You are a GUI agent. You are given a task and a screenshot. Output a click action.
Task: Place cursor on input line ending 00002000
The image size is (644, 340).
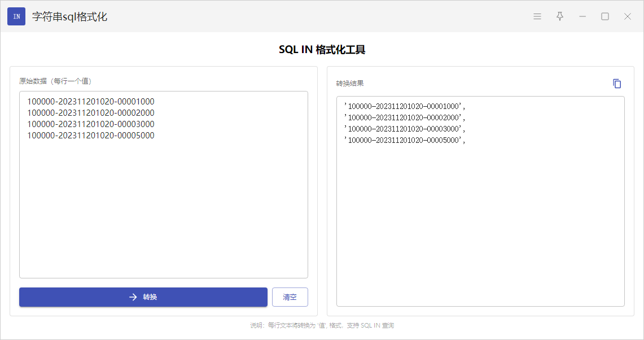[91, 113]
